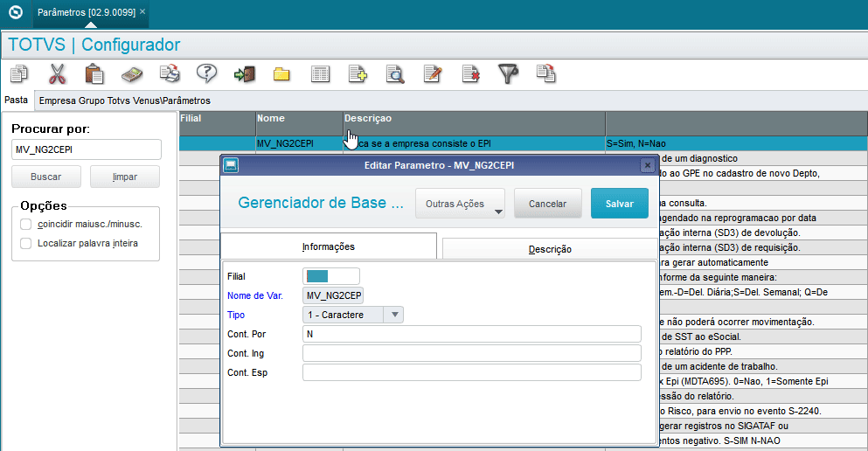This screenshot has width=868, height=451.
Task: Click the path 'Empresa Grupo Totvs Venus\Parâmetros'
Action: [124, 101]
